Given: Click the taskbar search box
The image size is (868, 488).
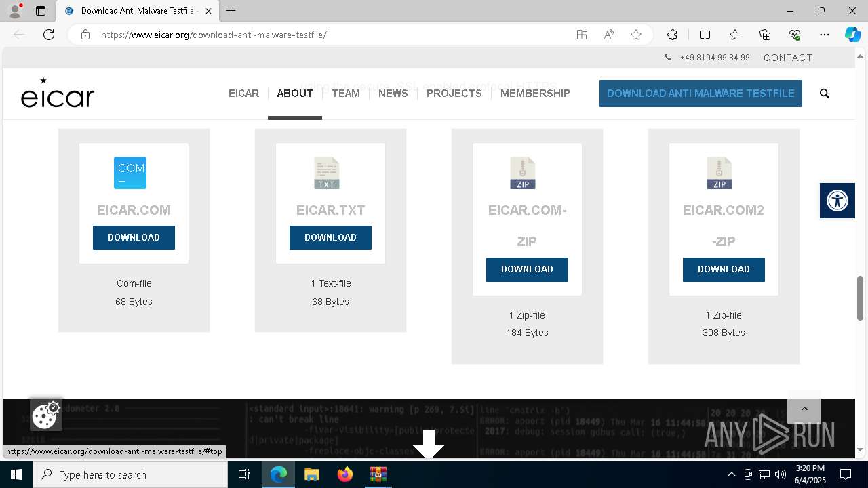Looking at the screenshot, I should point(130,474).
